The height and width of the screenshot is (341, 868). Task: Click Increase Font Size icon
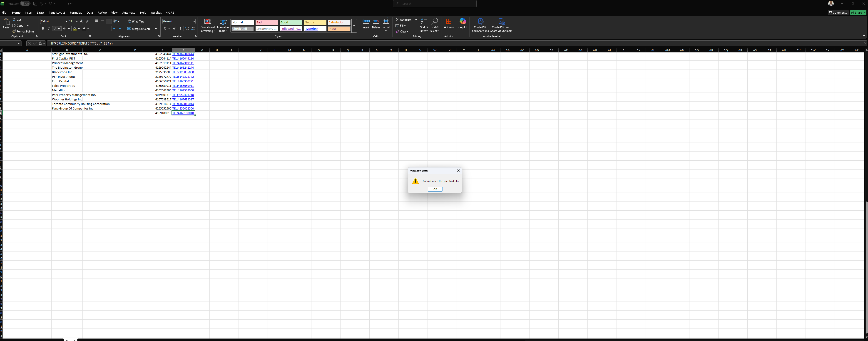[81, 21]
